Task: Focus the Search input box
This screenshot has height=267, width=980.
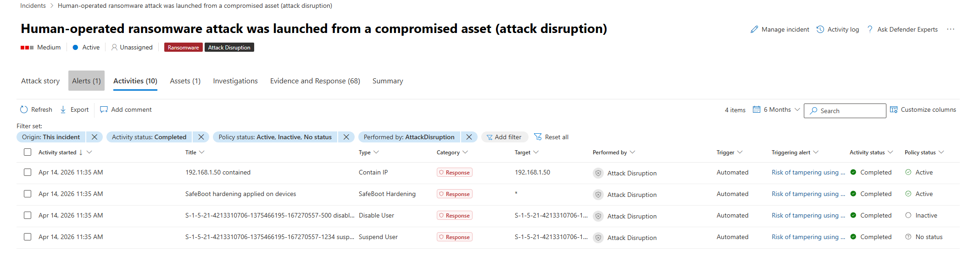Action: [x=845, y=111]
